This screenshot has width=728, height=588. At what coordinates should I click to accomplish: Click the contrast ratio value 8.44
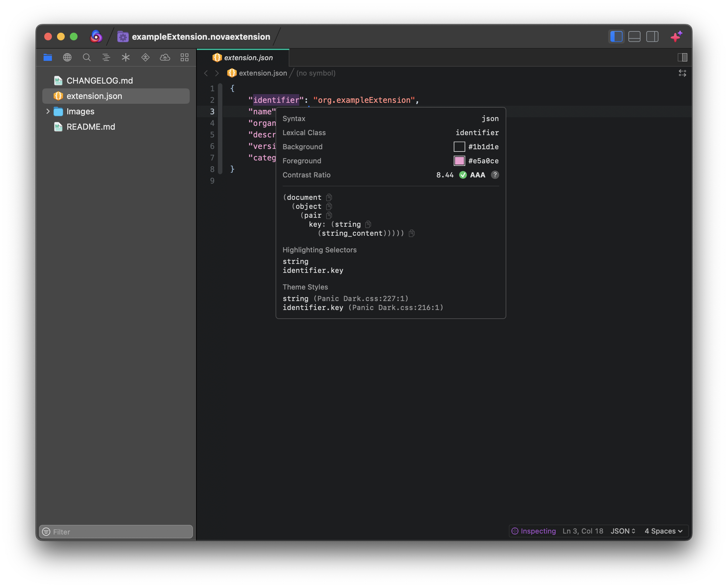[445, 175]
